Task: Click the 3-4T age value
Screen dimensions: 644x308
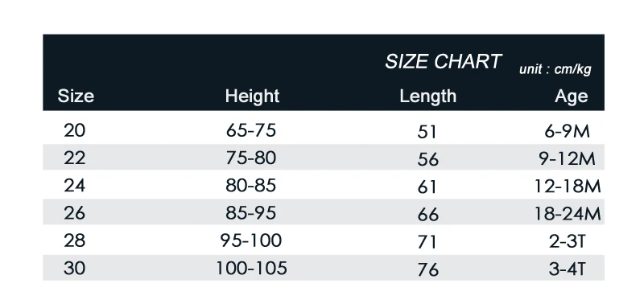Action: click(x=568, y=269)
